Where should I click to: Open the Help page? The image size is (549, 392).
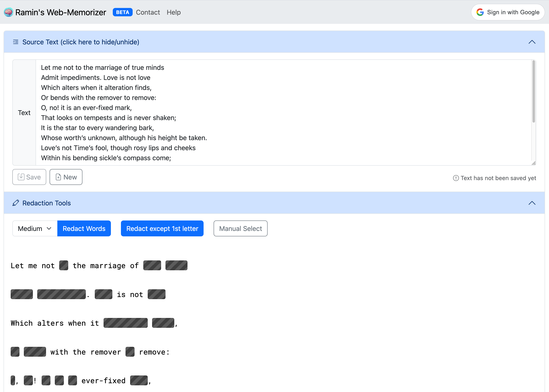pyautogui.click(x=174, y=12)
